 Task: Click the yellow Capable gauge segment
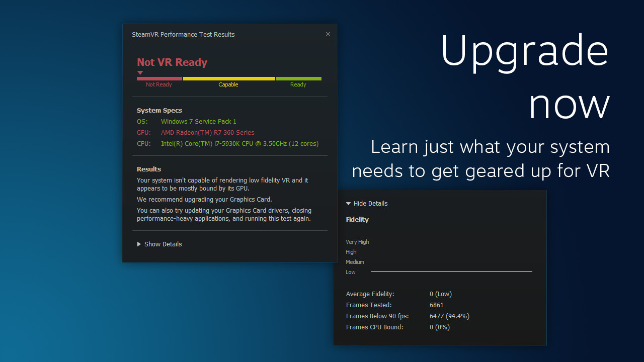tap(228, 79)
